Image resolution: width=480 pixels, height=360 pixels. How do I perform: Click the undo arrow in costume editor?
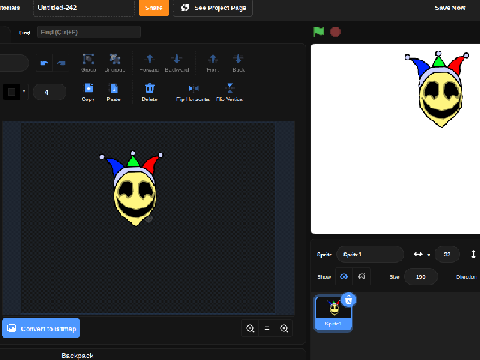tap(44, 63)
